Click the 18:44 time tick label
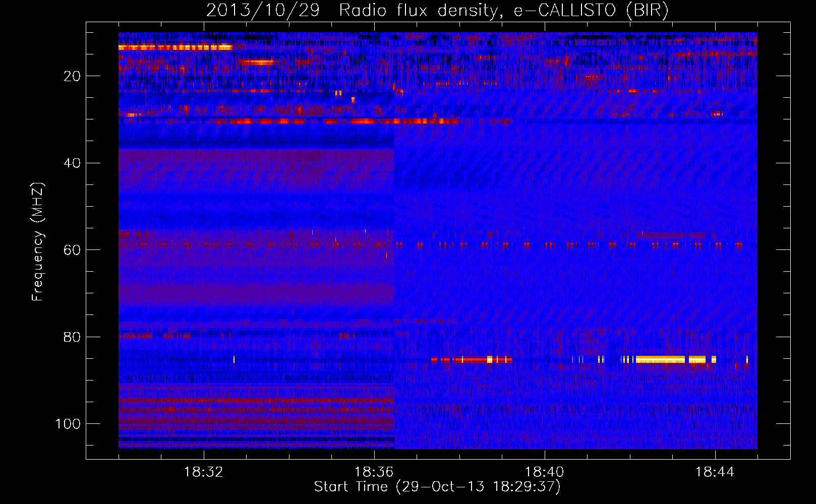This screenshot has height=504, width=816. [715, 472]
